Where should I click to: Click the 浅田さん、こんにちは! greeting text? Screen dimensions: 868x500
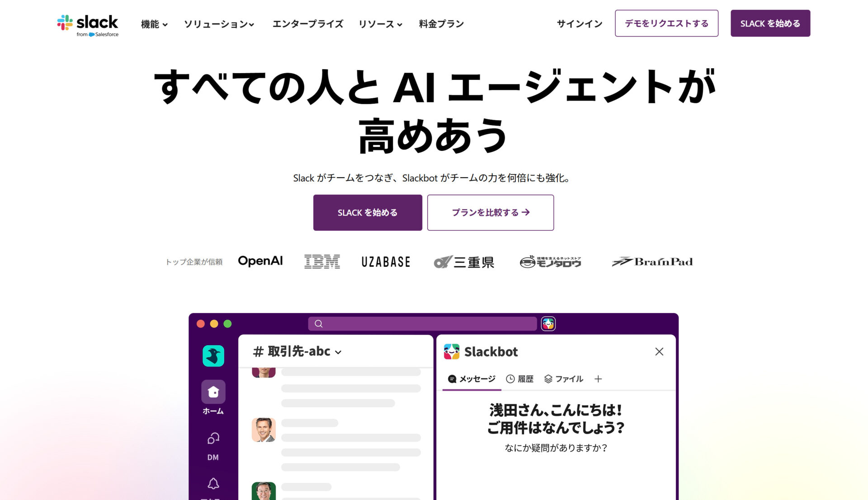556,410
